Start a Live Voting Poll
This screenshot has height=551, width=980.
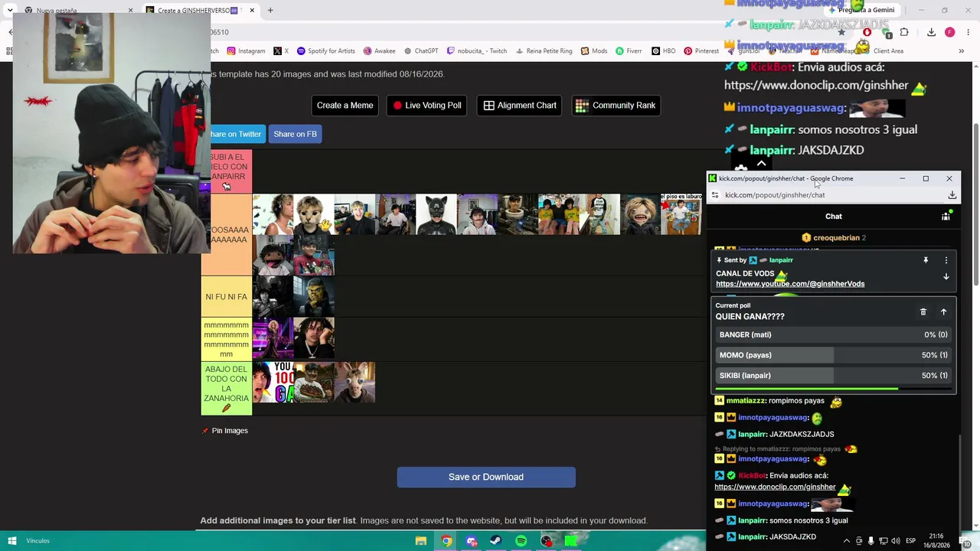tap(426, 106)
